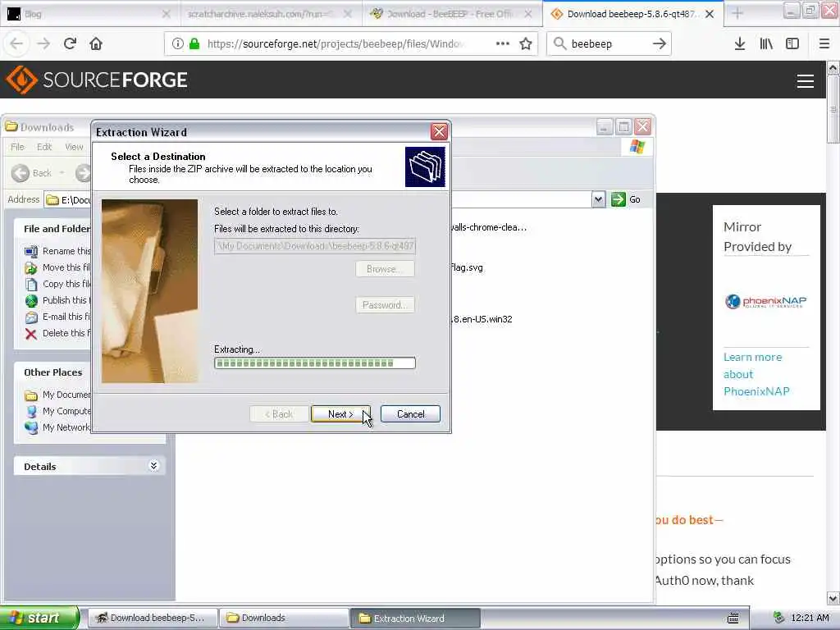
Task: Click search arrow next to beebeep
Action: pos(660,44)
